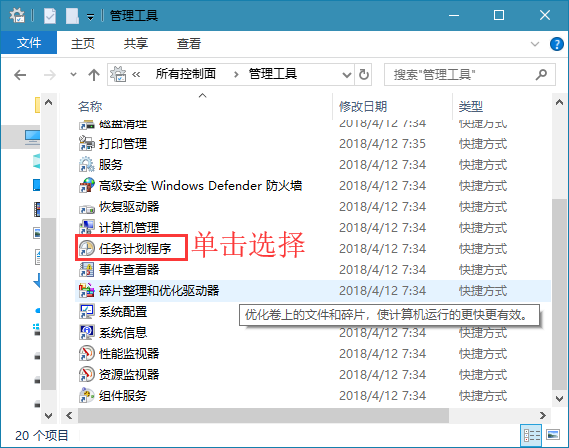Viewport: 569px width, 448px height.
Task: Select This PC monitor icon in navigation pane
Action: [32, 137]
